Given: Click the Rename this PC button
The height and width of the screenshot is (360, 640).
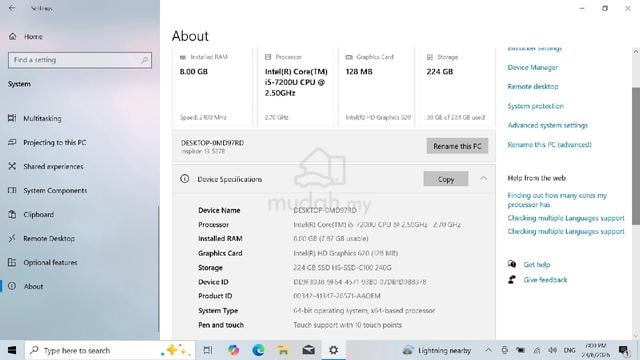Looking at the screenshot, I should click(x=457, y=146).
